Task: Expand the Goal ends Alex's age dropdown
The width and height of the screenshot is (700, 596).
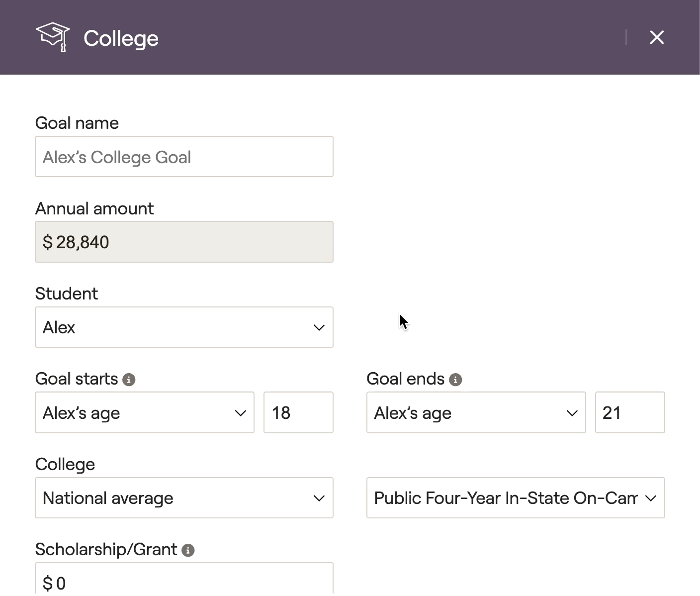Action: pos(476,412)
